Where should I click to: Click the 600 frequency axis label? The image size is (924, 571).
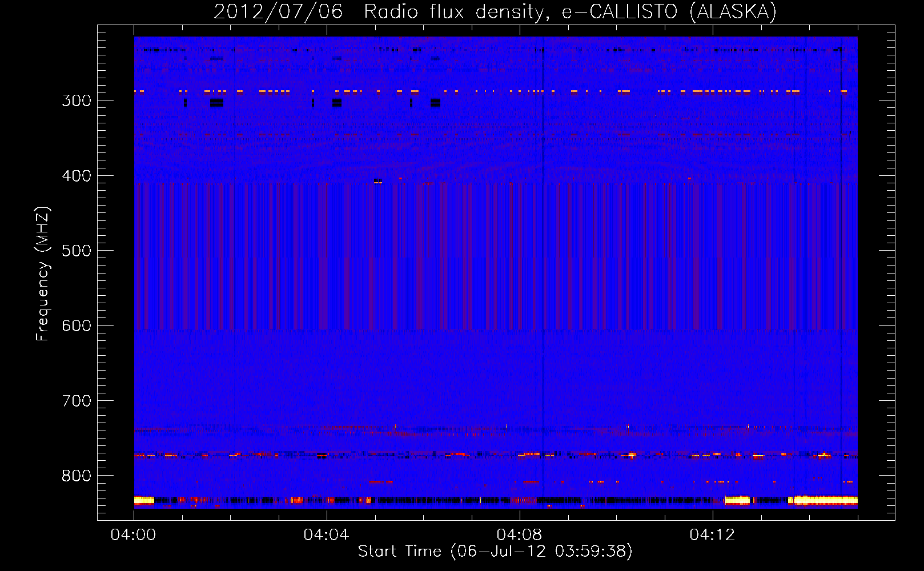pos(77,326)
